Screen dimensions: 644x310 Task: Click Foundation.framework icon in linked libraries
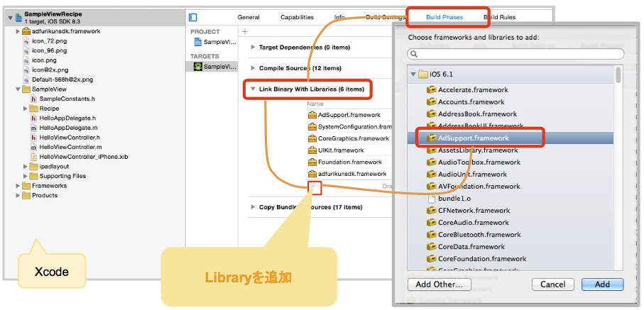point(312,162)
